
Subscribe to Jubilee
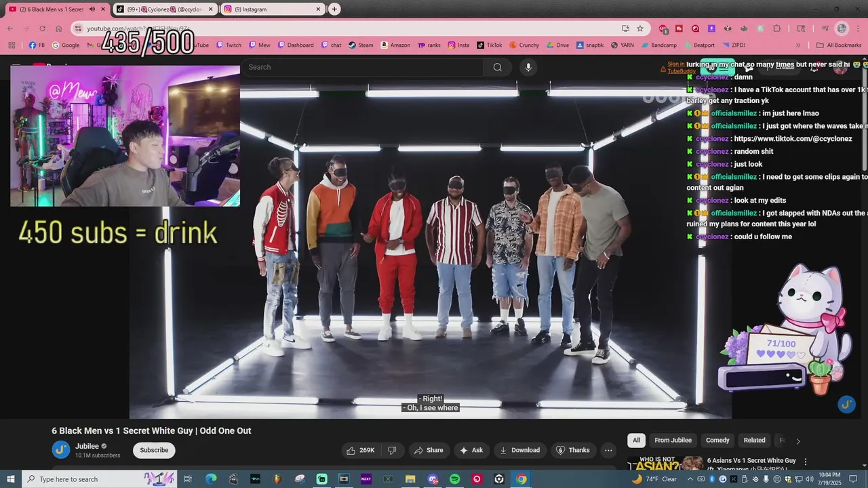(154, 450)
